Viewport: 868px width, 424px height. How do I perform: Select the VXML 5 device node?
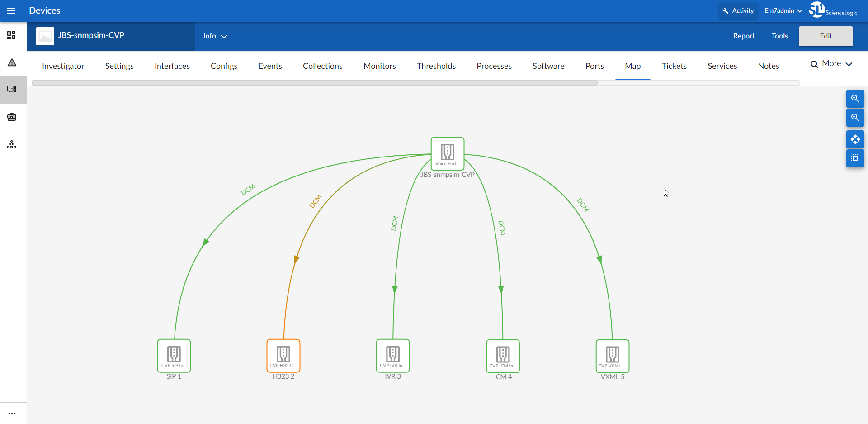613,356
